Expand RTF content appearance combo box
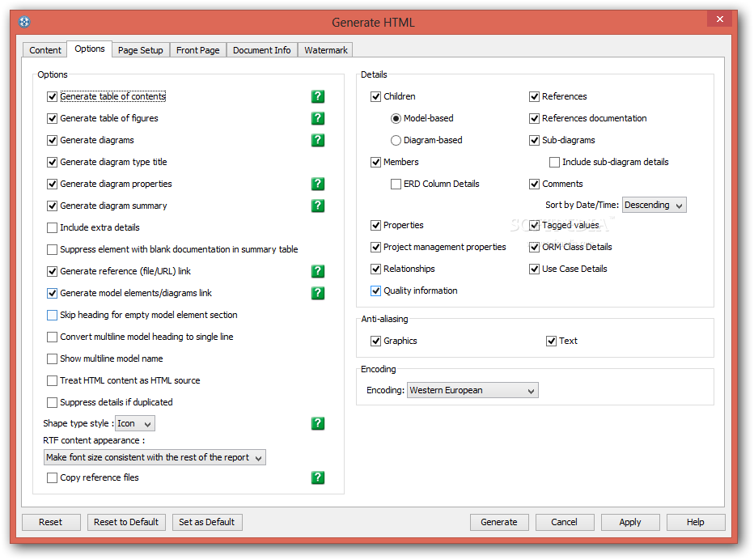The image size is (754, 560). click(x=155, y=457)
